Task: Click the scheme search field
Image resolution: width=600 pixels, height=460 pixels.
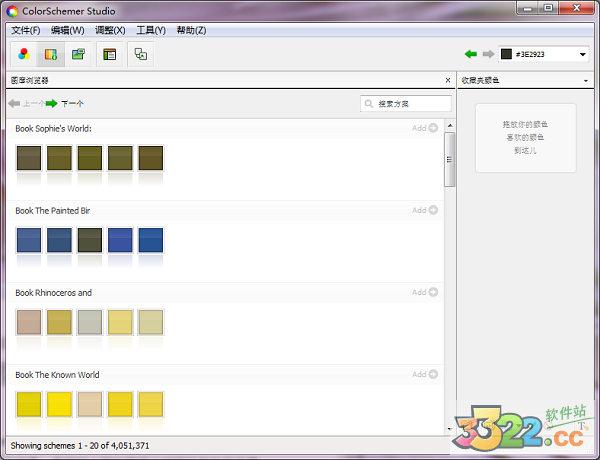Action: click(x=406, y=104)
